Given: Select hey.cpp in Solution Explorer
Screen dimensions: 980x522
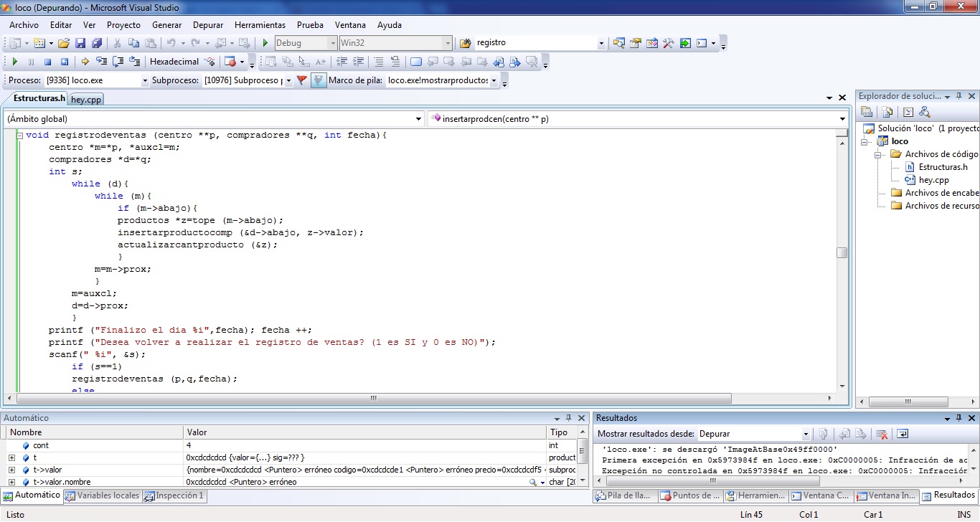Looking at the screenshot, I should coord(933,180).
